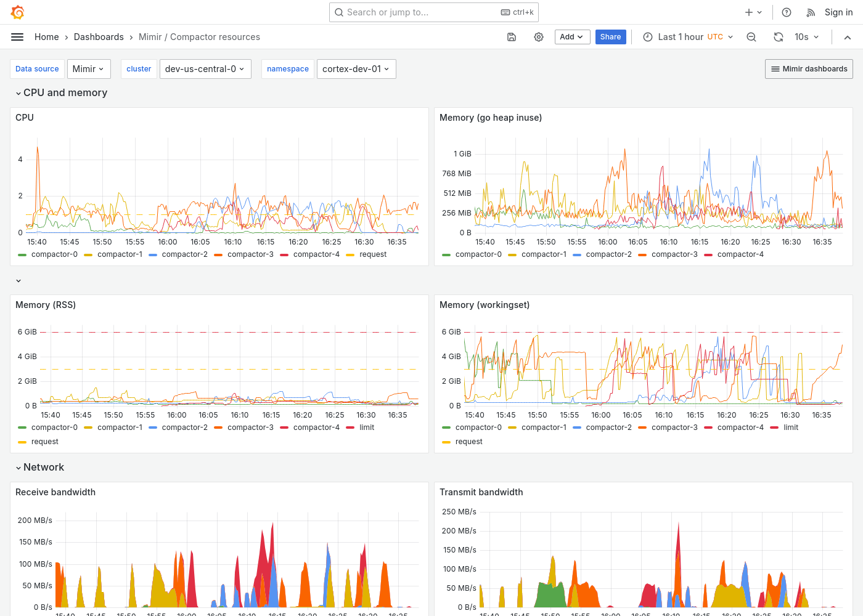Click the Grafana logo
This screenshot has height=616, width=863.
point(17,12)
